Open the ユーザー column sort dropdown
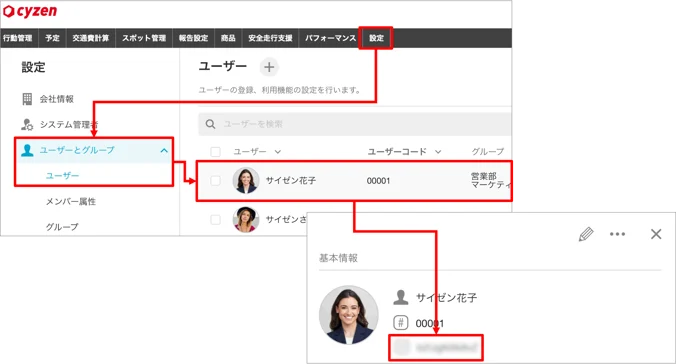676x364 pixels. [278, 152]
